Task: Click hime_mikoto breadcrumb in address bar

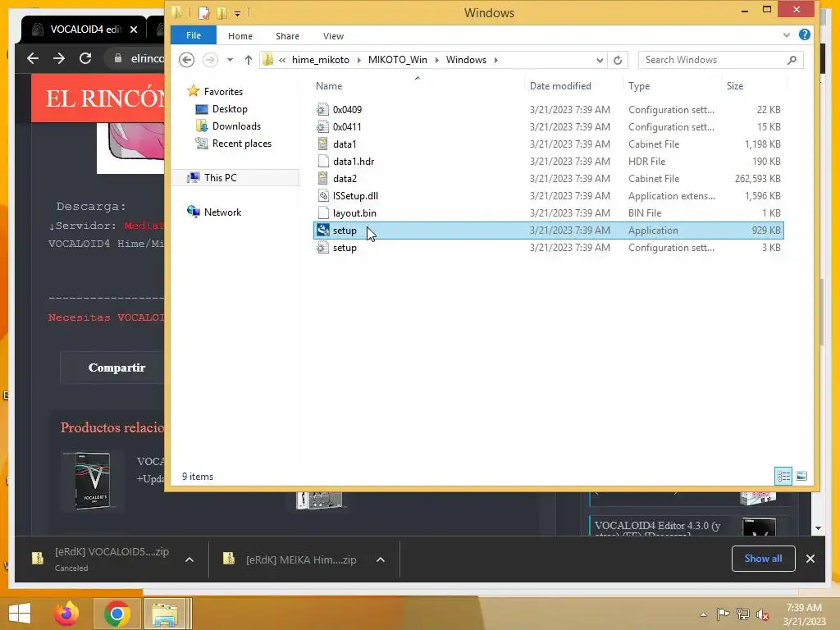Action: point(321,60)
